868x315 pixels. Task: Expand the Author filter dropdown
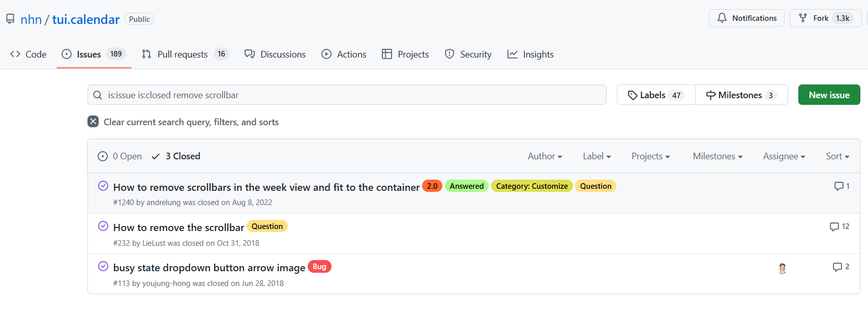545,156
